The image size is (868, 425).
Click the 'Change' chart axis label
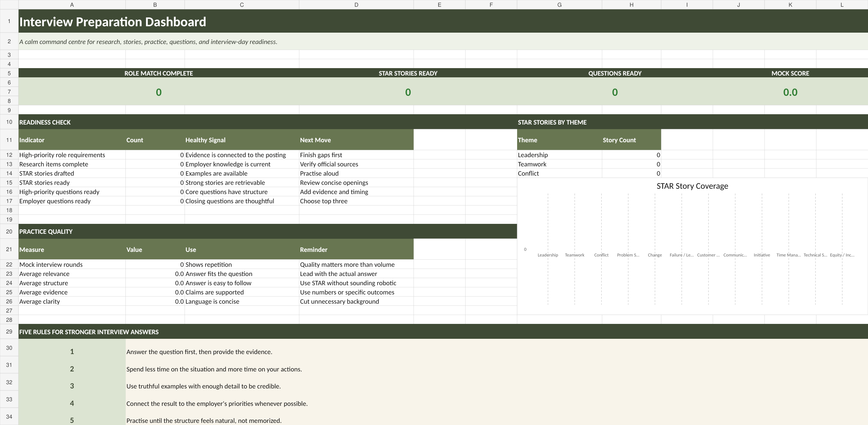(x=655, y=255)
